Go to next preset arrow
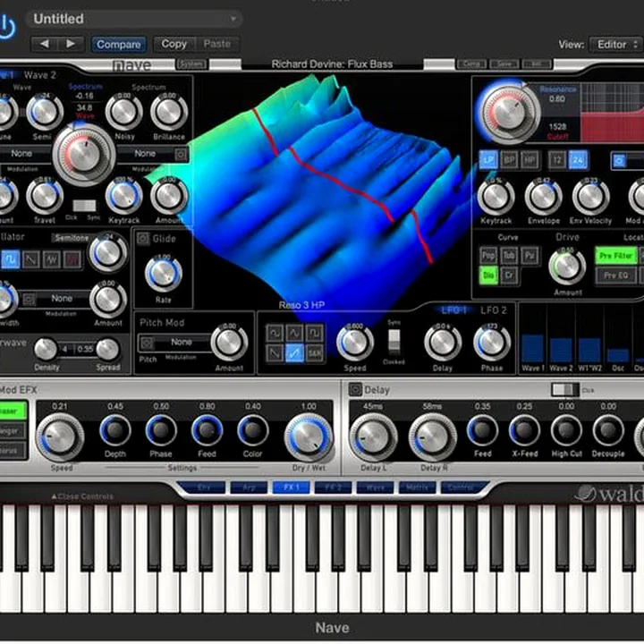Screen dimensions: 644x644 [71, 44]
